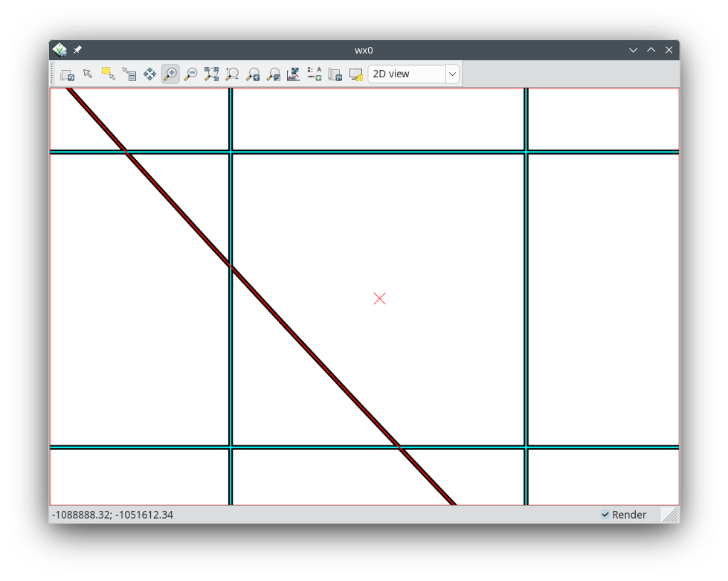Screen dimensions: 728x581
Task: Click Zoom to computational region icon
Action: (x=232, y=74)
